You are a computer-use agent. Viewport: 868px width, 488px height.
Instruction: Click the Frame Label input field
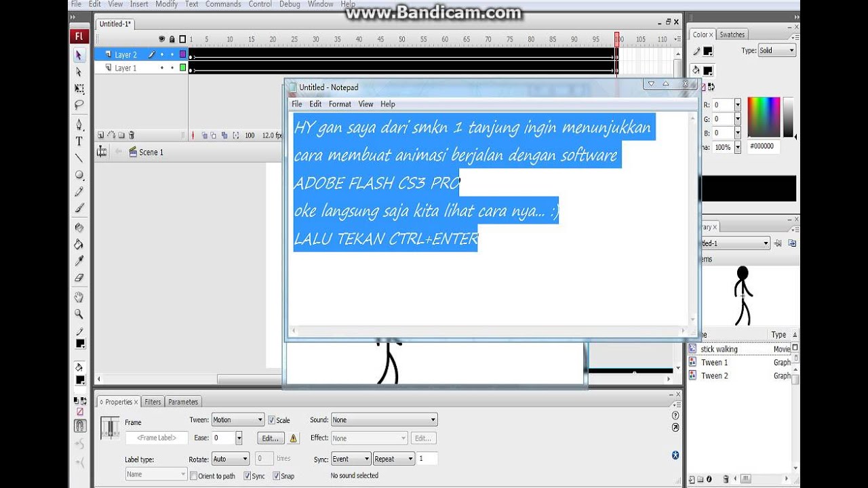(x=156, y=439)
